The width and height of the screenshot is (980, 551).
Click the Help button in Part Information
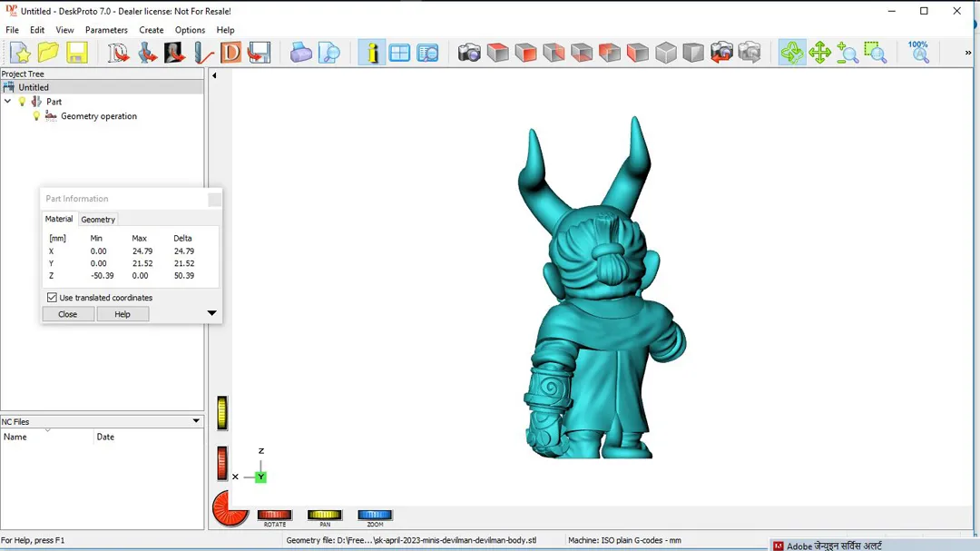point(122,314)
